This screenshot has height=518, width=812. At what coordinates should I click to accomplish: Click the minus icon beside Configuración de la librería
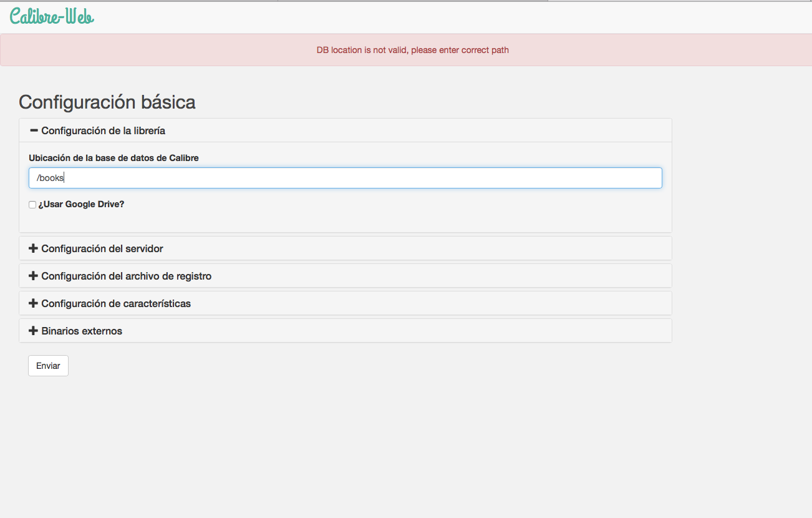(x=34, y=130)
